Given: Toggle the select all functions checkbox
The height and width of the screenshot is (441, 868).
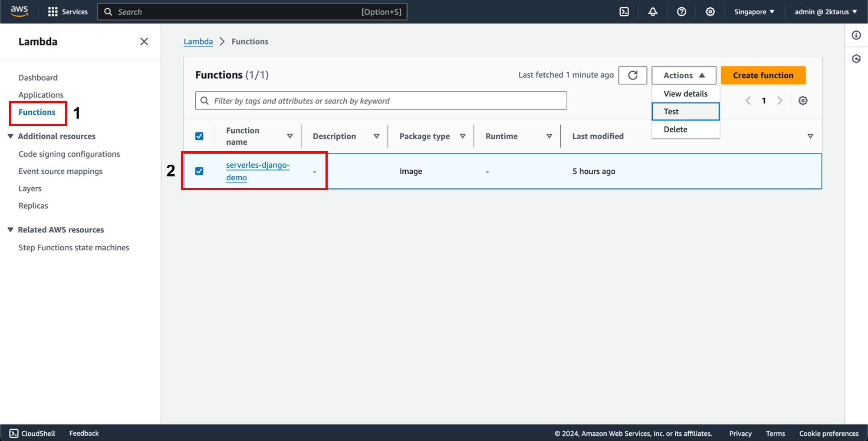Looking at the screenshot, I should coord(199,136).
